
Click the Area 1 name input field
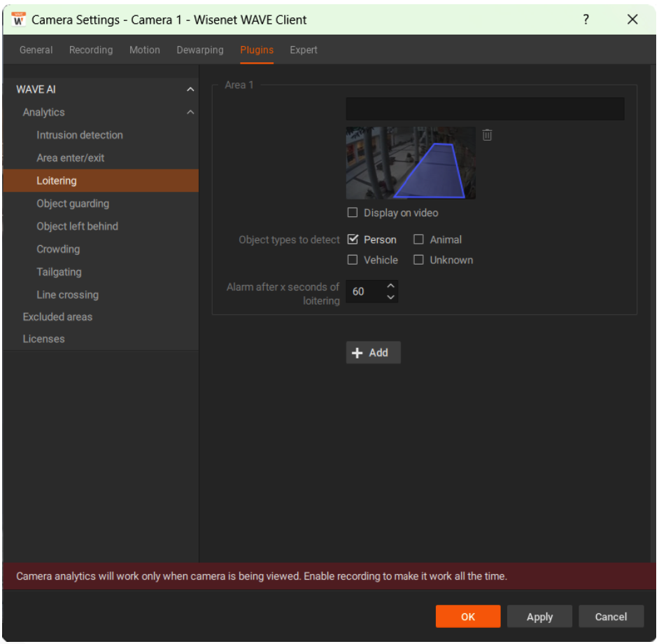point(485,109)
